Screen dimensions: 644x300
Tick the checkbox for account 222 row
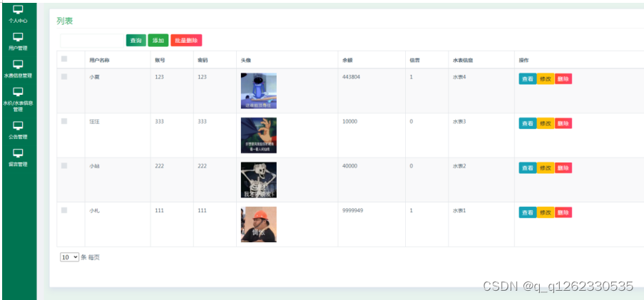coord(64,166)
